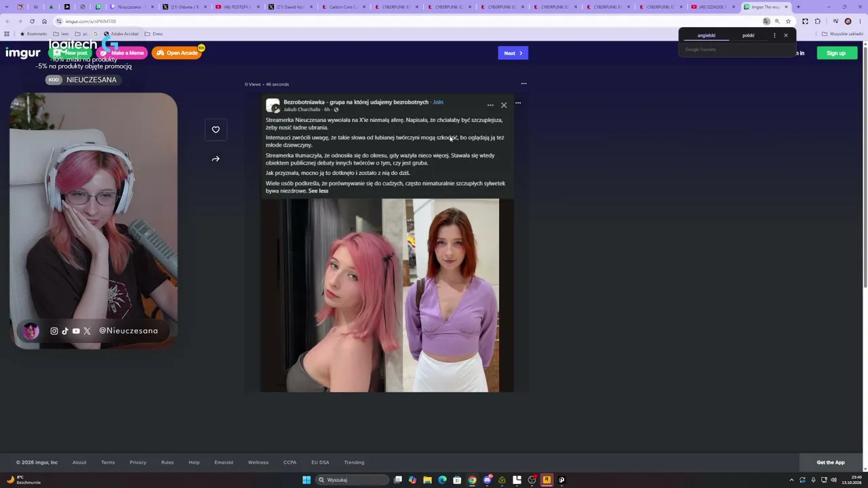868x488 pixels.
Task: Open translate popup three-dot options
Action: coord(774,35)
